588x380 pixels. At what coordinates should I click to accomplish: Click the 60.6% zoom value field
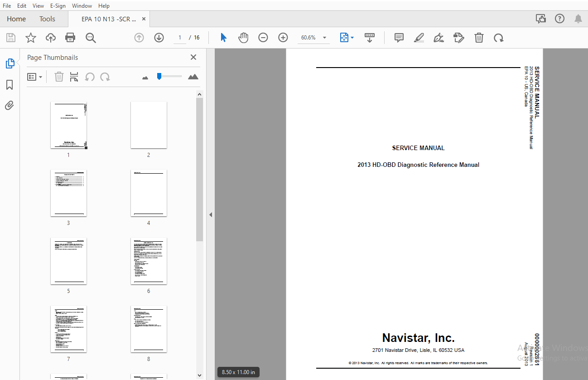coord(308,38)
